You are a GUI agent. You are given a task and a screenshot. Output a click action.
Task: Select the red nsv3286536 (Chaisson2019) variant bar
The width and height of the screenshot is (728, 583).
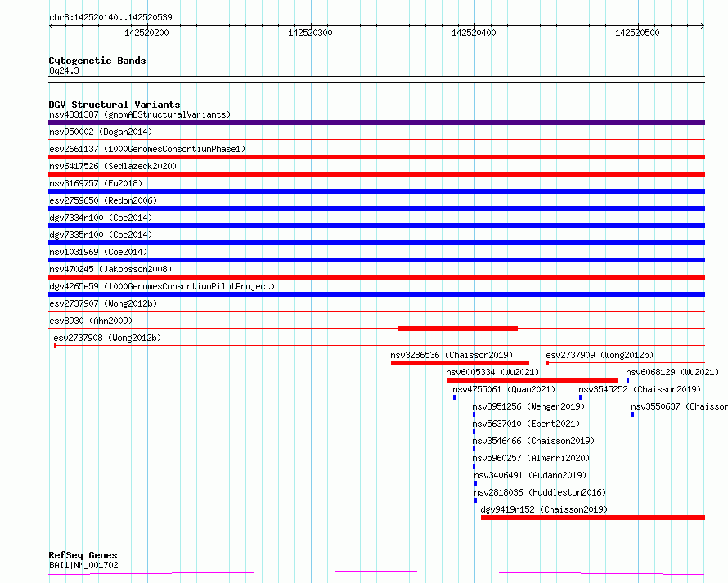460,363
